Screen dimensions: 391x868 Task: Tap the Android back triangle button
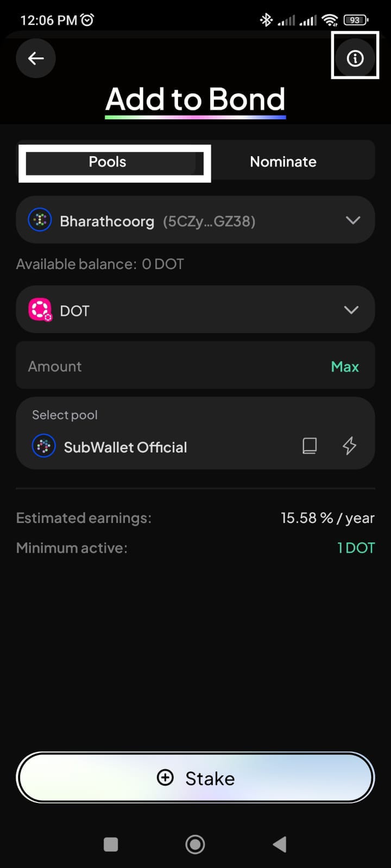[x=280, y=844]
